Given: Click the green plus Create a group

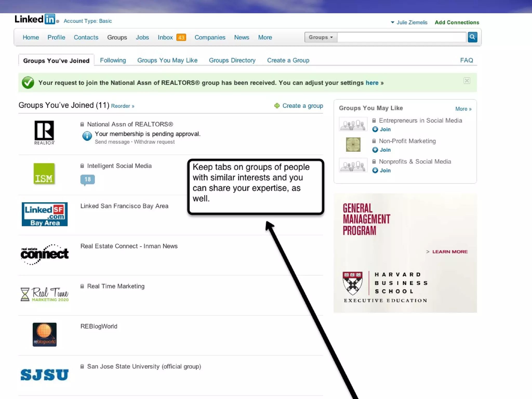Looking at the screenshot, I should point(299,106).
